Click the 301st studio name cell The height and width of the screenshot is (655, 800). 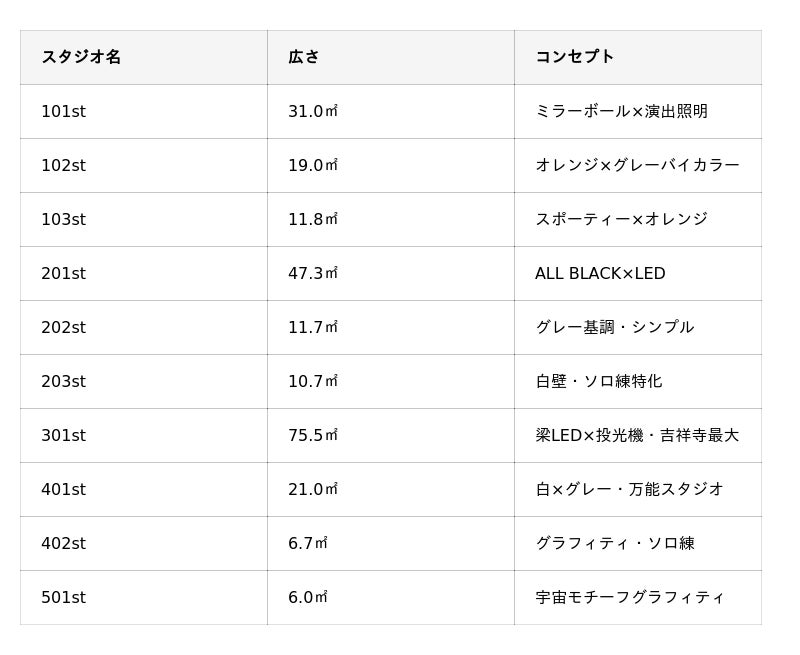pos(63,435)
